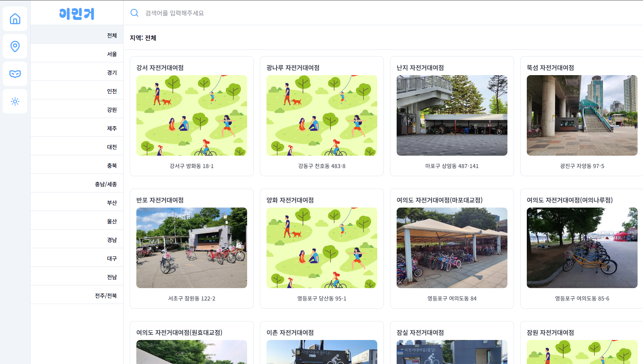
Task: Choose 전주/전북 in the region list
Action: pos(106,296)
